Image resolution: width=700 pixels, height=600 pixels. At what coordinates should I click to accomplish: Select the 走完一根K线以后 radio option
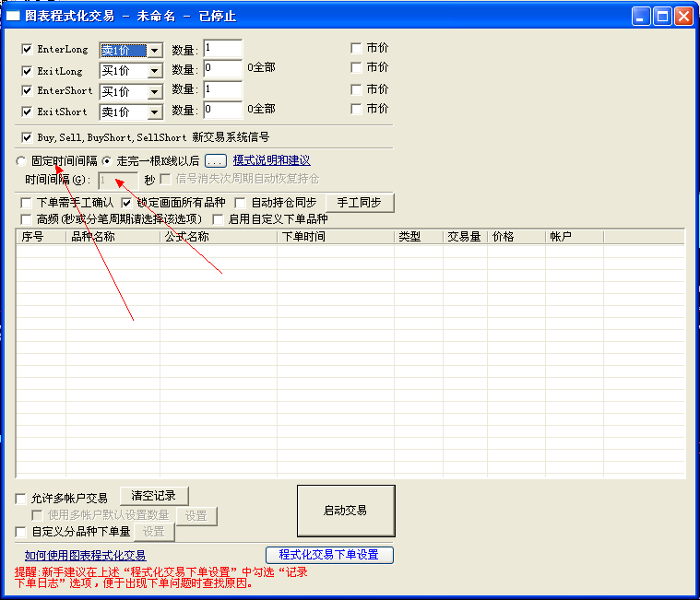(x=107, y=160)
